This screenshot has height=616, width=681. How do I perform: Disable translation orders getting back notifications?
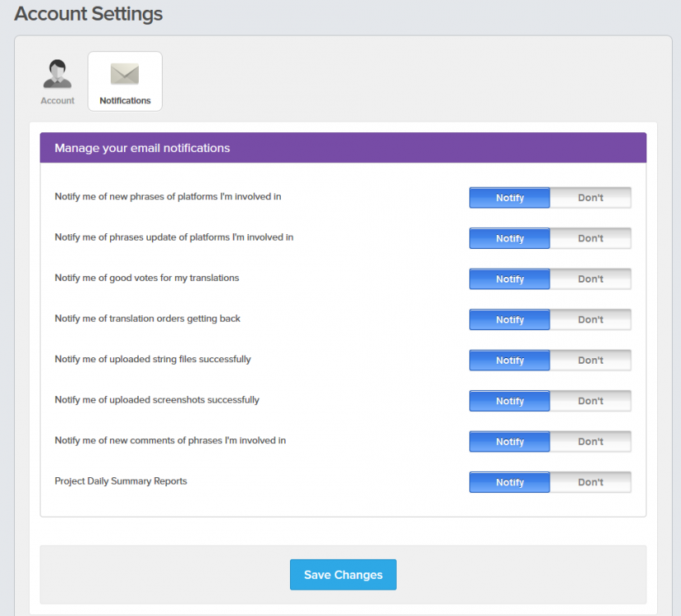tap(590, 319)
